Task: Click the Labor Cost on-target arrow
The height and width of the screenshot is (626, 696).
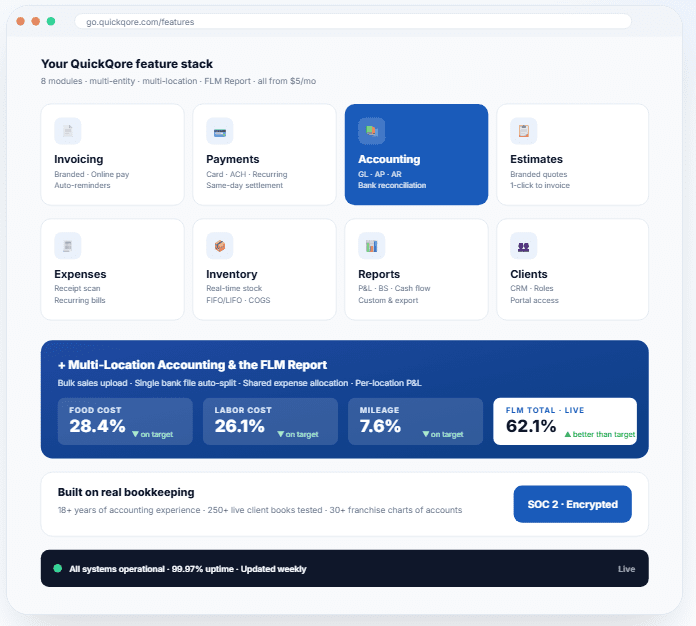Action: click(281, 434)
